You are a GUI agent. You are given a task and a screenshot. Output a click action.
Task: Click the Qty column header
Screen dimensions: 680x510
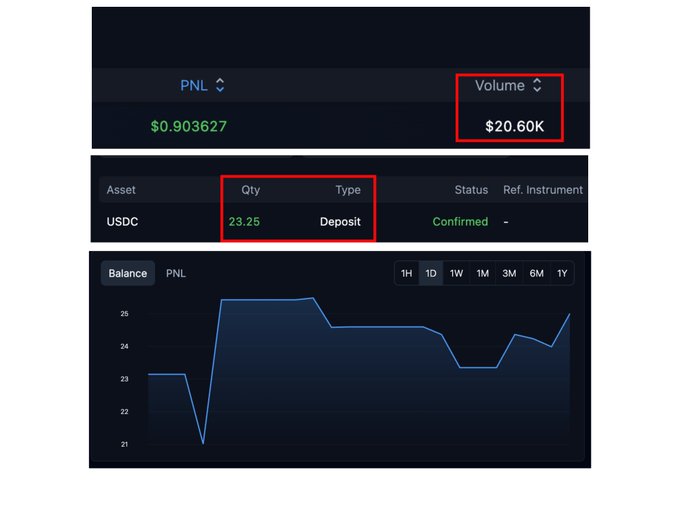pos(251,190)
